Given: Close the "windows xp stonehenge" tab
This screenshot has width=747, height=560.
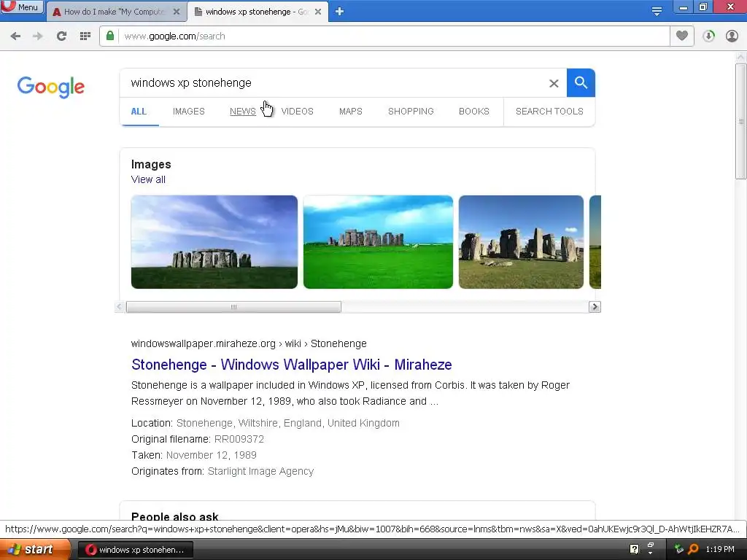Looking at the screenshot, I should pyautogui.click(x=318, y=12).
